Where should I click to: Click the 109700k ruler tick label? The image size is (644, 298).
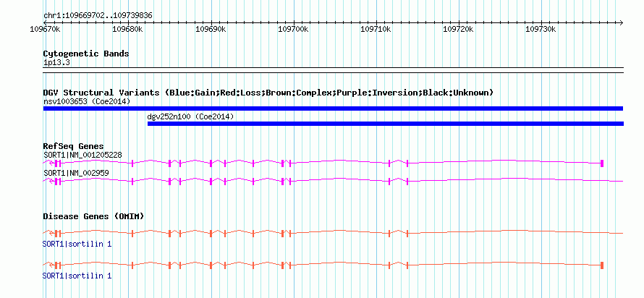tap(293, 30)
